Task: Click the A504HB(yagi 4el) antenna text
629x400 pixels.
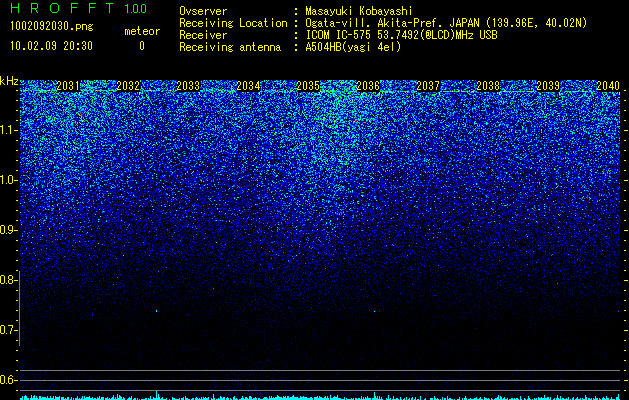Action: coord(353,47)
